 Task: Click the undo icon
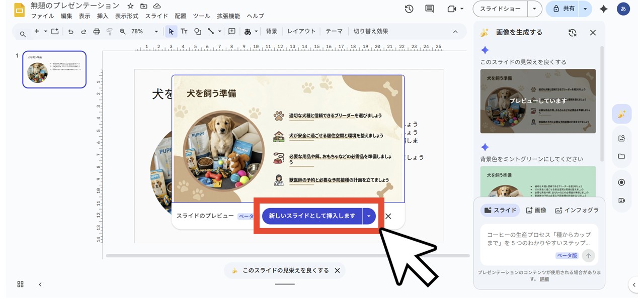tap(70, 31)
